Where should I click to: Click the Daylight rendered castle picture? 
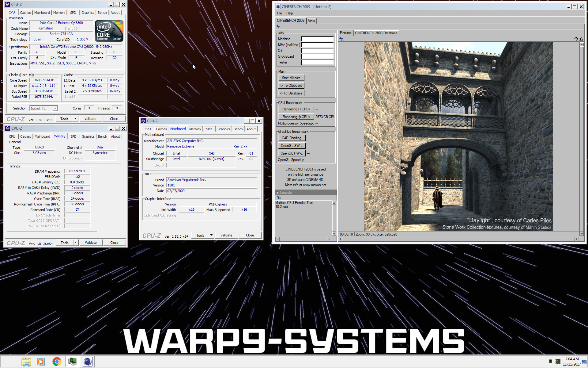click(x=458, y=136)
